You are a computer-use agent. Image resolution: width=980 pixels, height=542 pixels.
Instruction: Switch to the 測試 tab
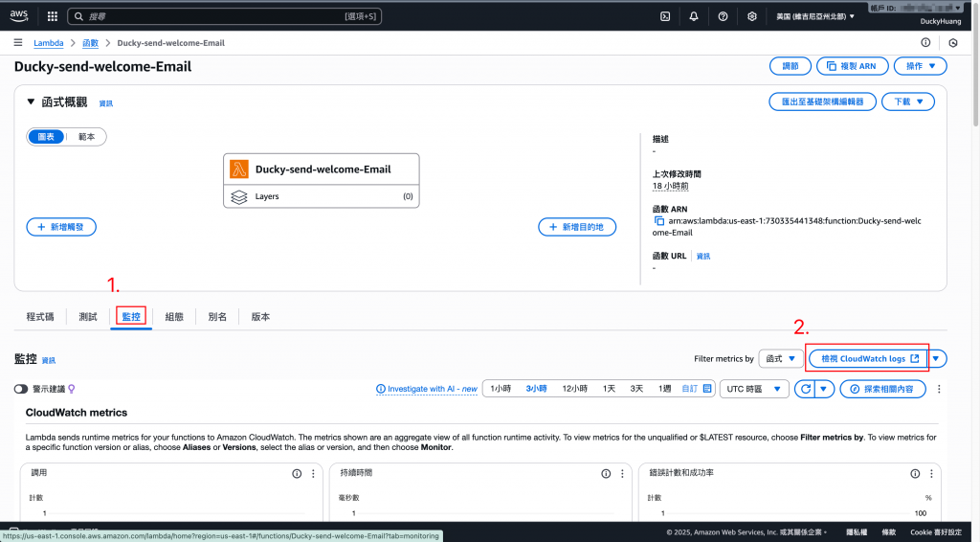(88, 317)
